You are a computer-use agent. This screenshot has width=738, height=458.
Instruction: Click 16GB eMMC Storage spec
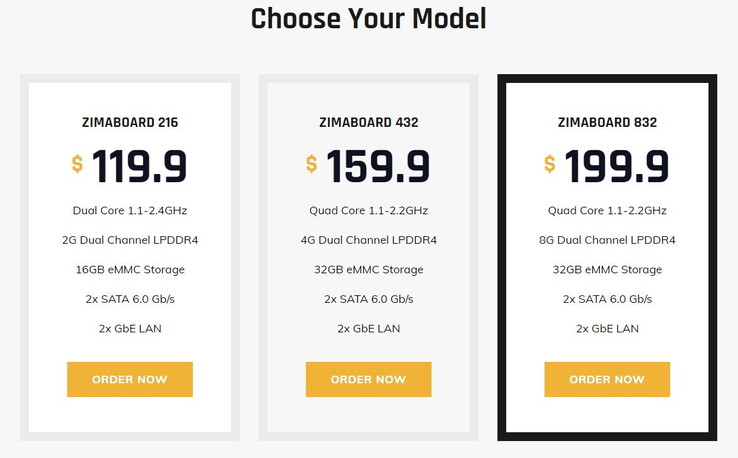point(130,269)
